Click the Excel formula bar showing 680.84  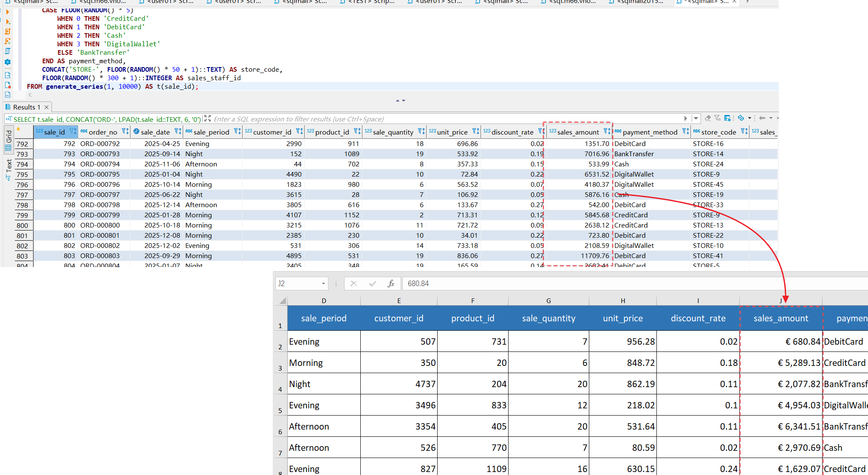click(x=635, y=284)
